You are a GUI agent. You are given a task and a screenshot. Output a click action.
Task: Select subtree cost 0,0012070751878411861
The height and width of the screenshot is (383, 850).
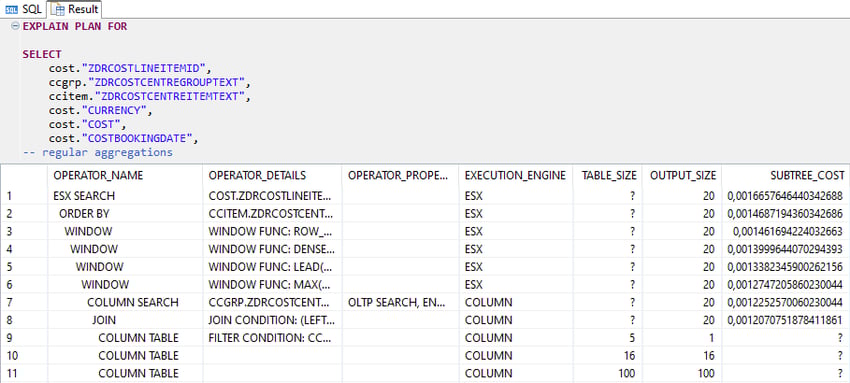(785, 320)
